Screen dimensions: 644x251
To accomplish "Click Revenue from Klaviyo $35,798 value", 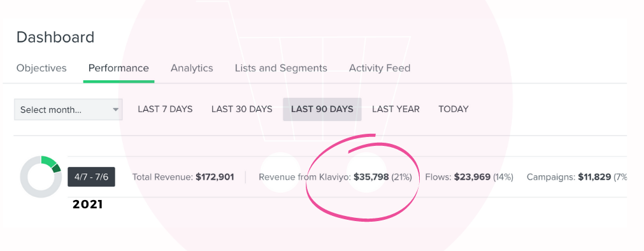I will point(371,177).
